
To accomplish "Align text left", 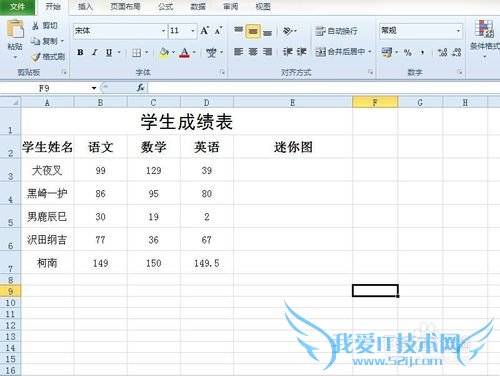I will pyautogui.click(x=238, y=52).
